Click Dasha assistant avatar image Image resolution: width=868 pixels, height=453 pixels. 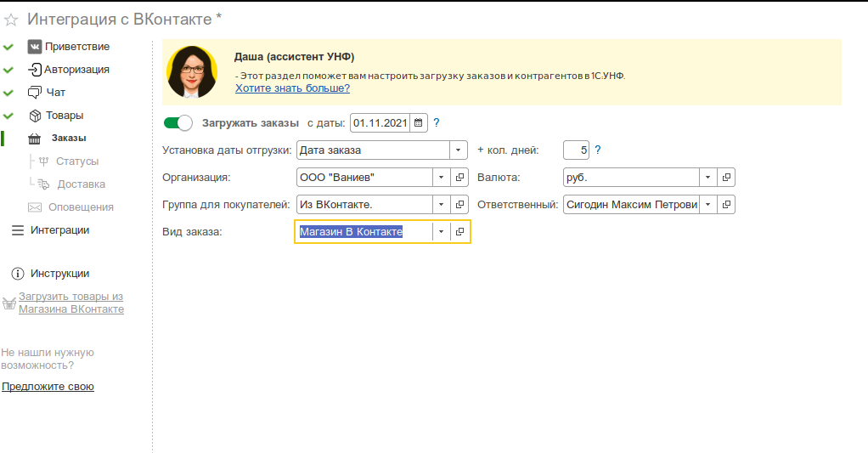point(192,72)
